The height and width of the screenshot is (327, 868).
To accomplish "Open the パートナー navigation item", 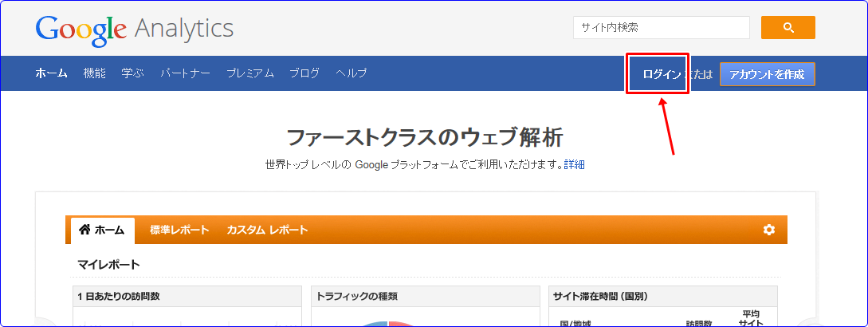I will click(x=186, y=73).
